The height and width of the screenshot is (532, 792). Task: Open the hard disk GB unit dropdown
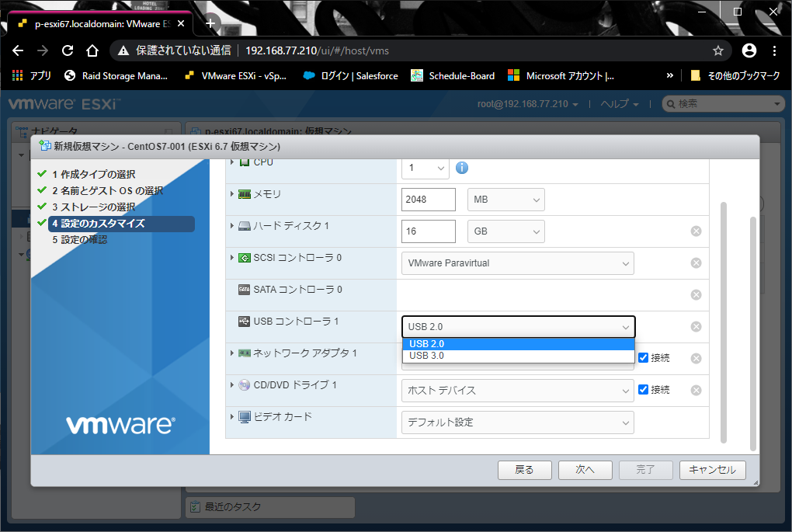506,231
